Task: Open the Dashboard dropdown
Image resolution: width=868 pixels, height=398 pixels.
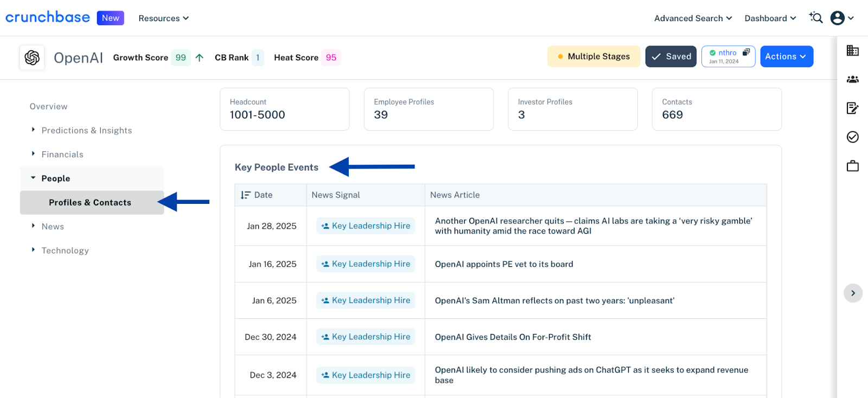Action: point(770,18)
